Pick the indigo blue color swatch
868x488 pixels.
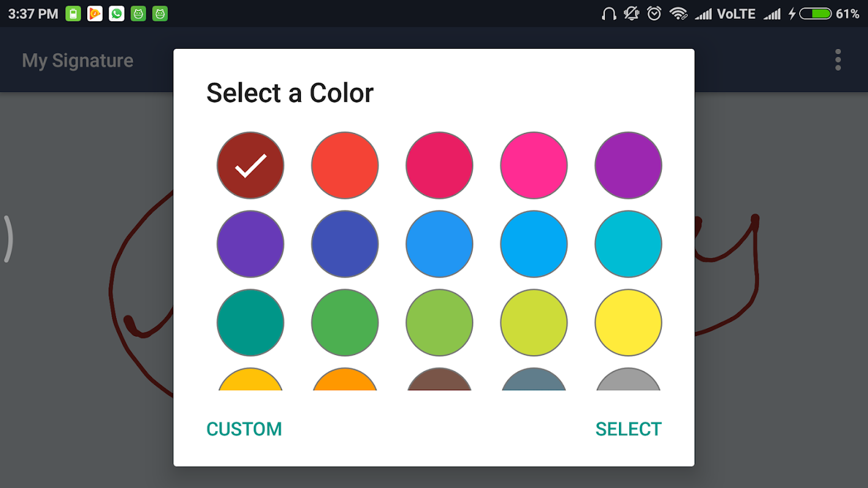click(345, 244)
